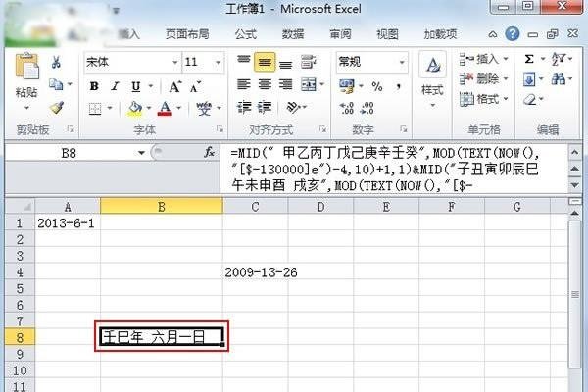Increase indent icon
Image resolution: width=588 pixels, height=392 pixels.
click(265, 107)
